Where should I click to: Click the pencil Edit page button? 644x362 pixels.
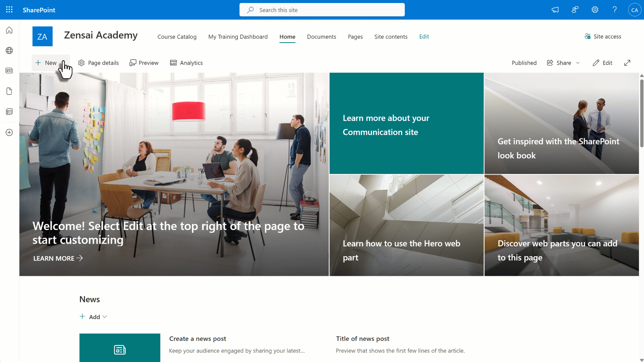[x=602, y=63]
